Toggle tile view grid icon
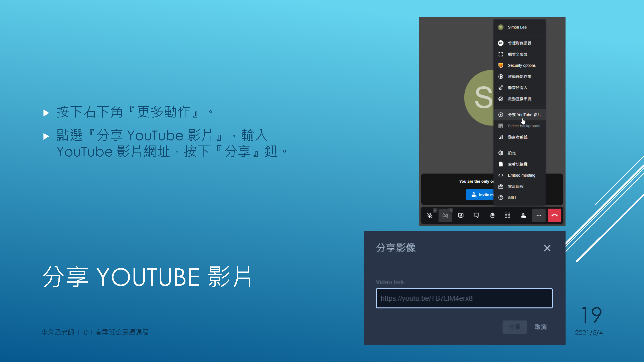 (507, 215)
